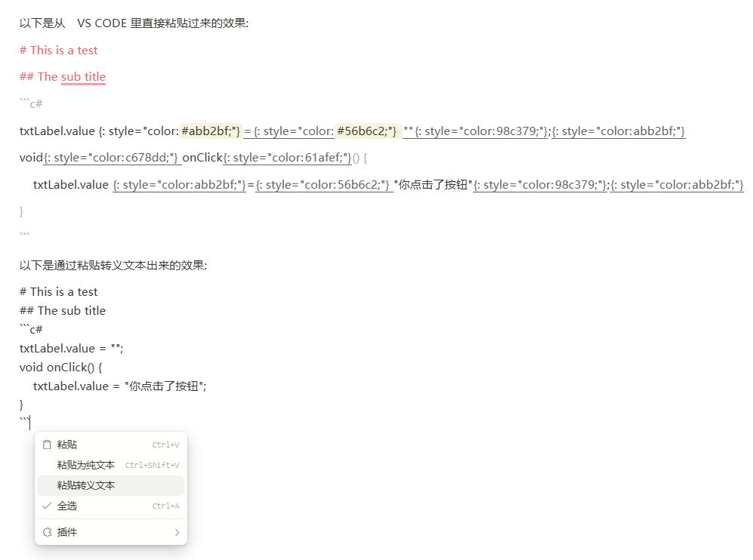Expand the 插件 submenu chevron arrow
Screen dimensions: 753x560
(177, 533)
